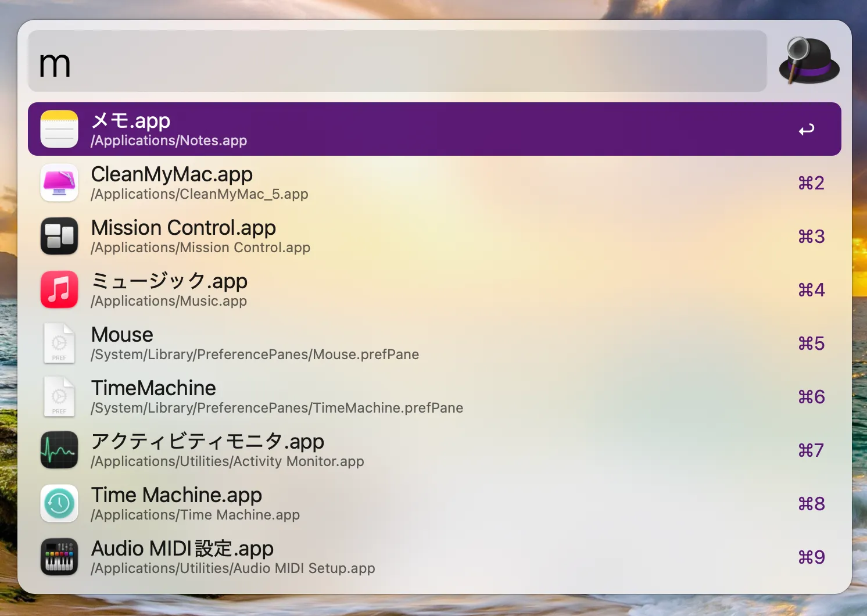Select the TimeMachine preference pane title

[x=153, y=388]
